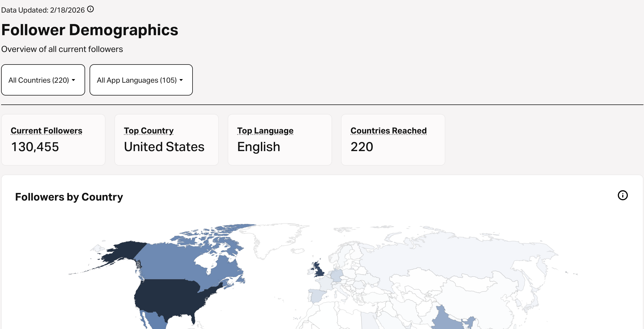Click the Countries Reached label

(x=388, y=130)
